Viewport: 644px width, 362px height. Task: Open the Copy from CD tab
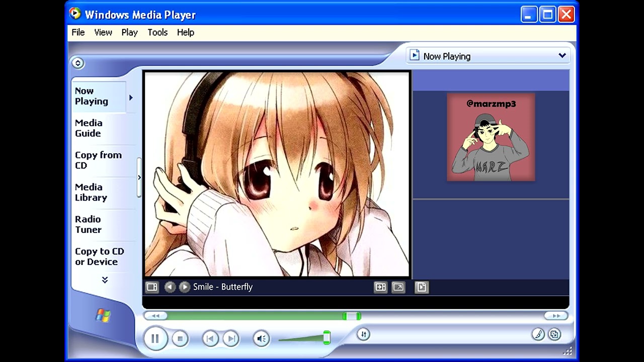(98, 160)
